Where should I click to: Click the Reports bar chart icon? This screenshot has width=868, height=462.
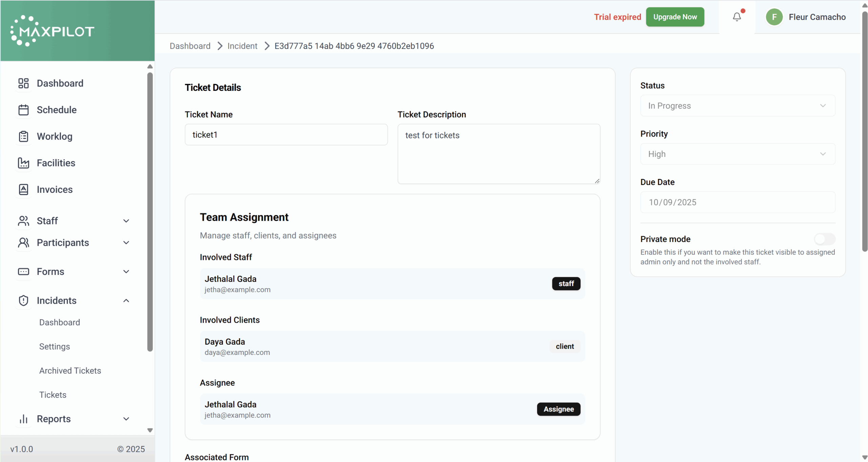pyautogui.click(x=23, y=419)
